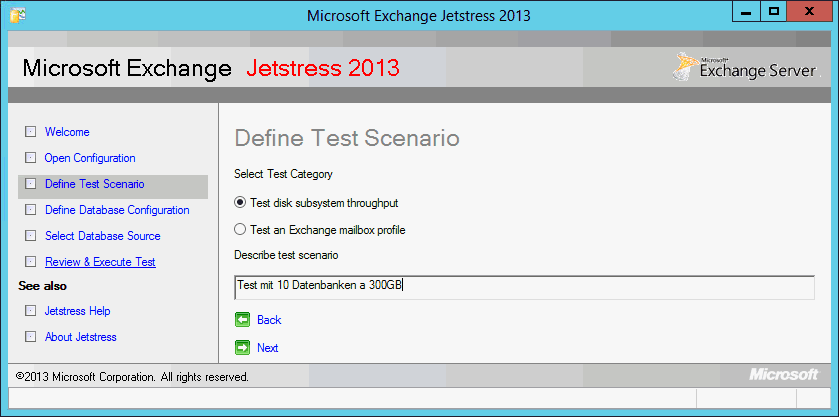Click the bullet icon beside Welcome

30,132
